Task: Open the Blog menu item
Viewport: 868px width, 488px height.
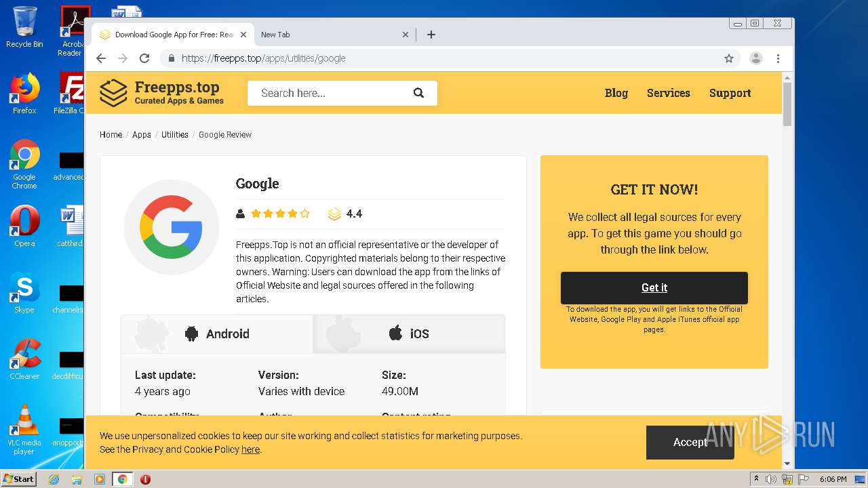Action: pyautogui.click(x=616, y=93)
